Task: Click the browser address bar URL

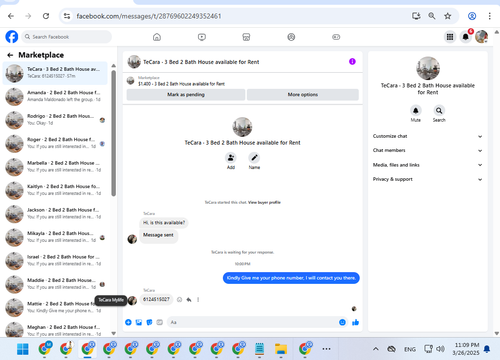Action: (x=149, y=16)
